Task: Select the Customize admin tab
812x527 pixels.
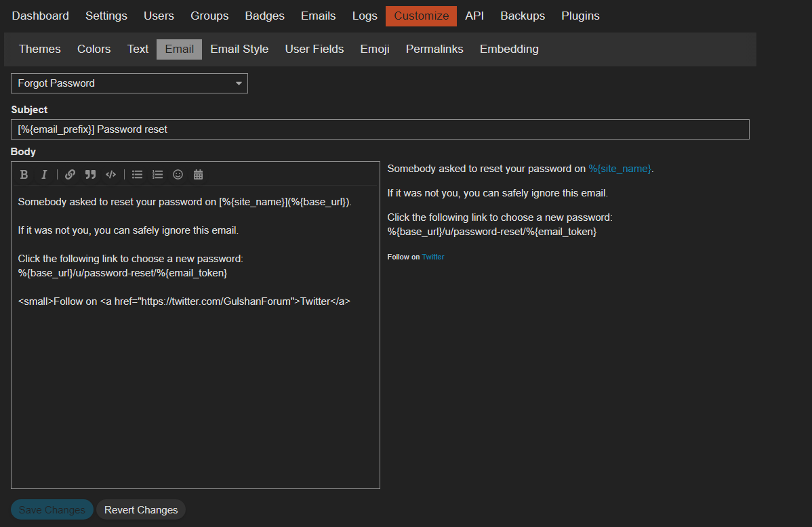Action: click(422, 16)
